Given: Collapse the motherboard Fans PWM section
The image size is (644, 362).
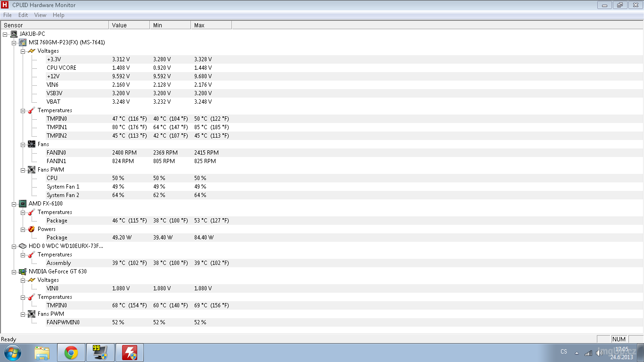Looking at the screenshot, I should point(23,170).
